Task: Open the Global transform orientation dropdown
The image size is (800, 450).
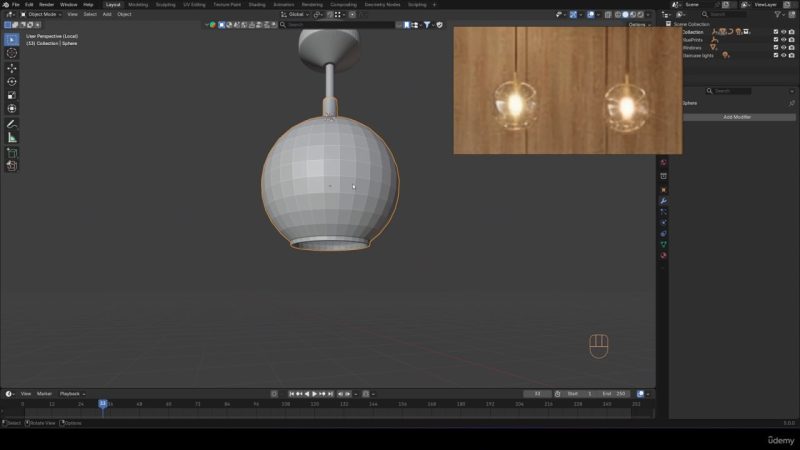Action: point(296,14)
